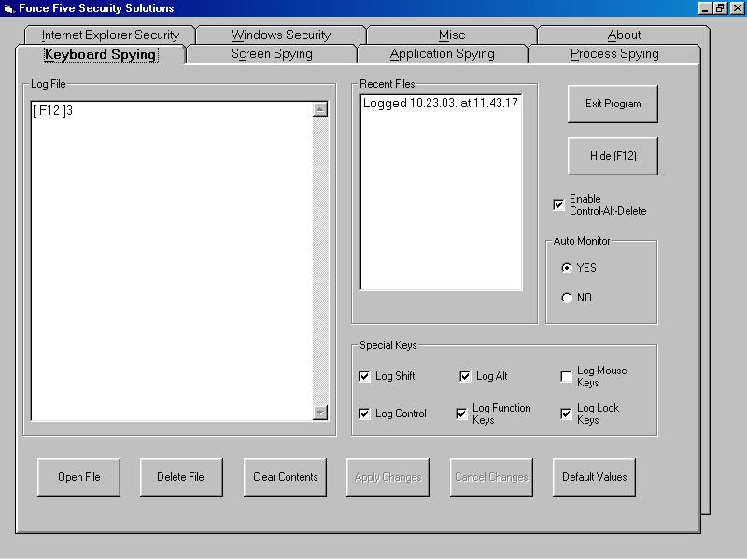Uncheck the Log Shift checkbox
The width and height of the screenshot is (747, 560).
coord(364,376)
